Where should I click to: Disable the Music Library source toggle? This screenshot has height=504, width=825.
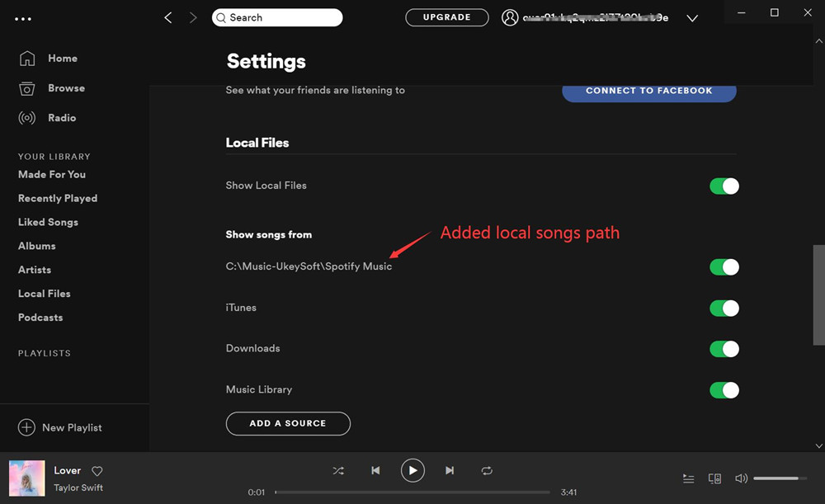(x=724, y=390)
